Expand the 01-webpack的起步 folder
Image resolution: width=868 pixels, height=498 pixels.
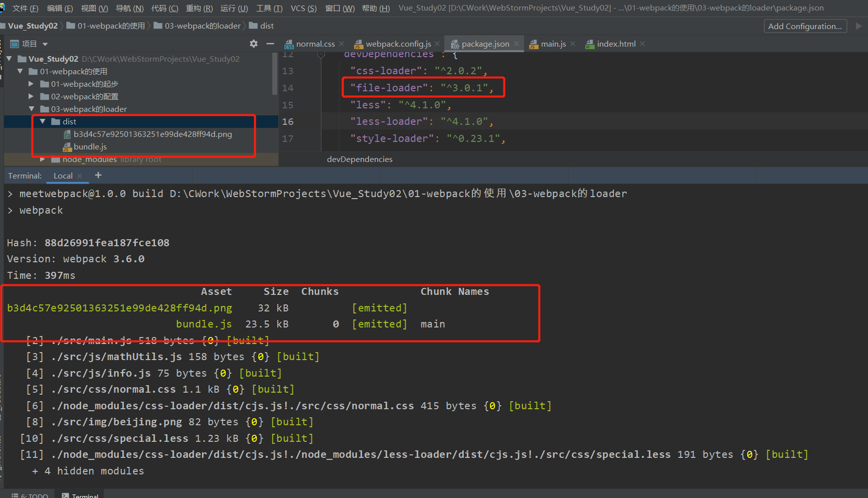pos(31,84)
